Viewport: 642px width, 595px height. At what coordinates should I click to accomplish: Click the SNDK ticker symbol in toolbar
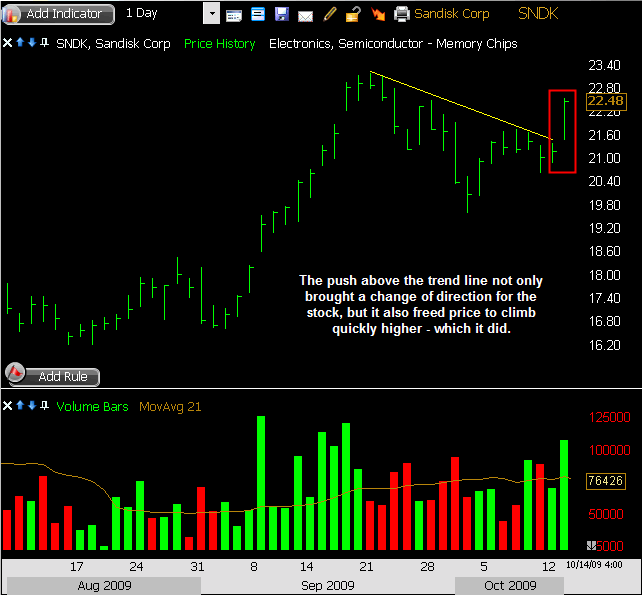(x=538, y=14)
